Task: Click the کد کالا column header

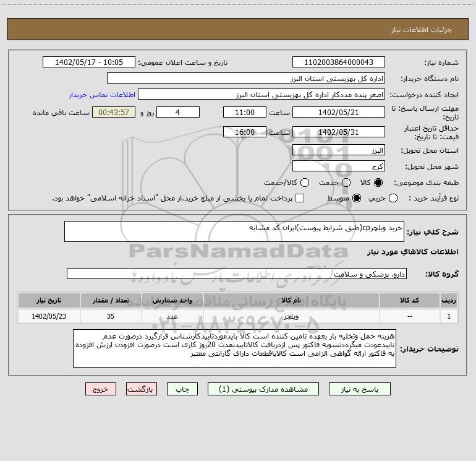Action: click(x=409, y=300)
